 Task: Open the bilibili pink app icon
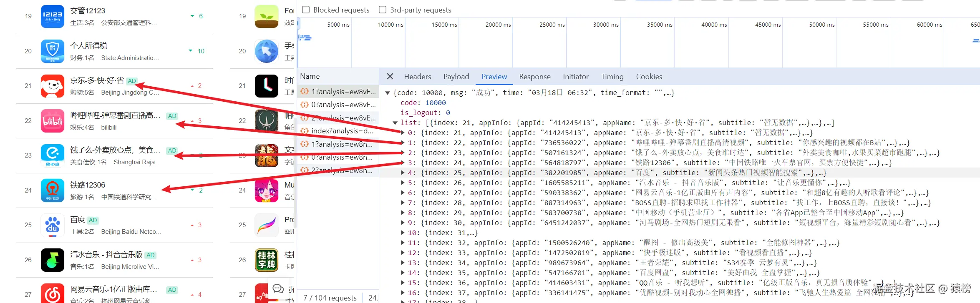(53, 121)
